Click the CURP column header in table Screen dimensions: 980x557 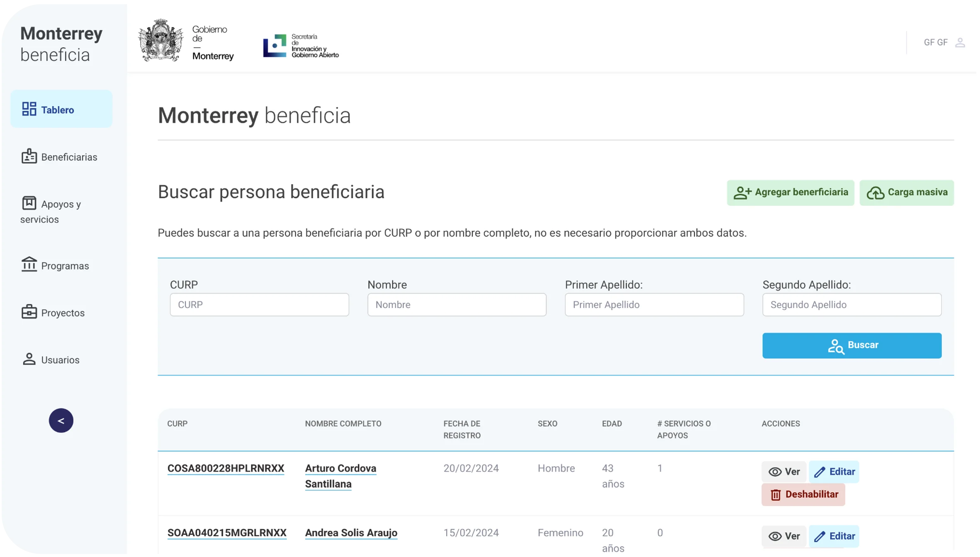[x=177, y=424]
